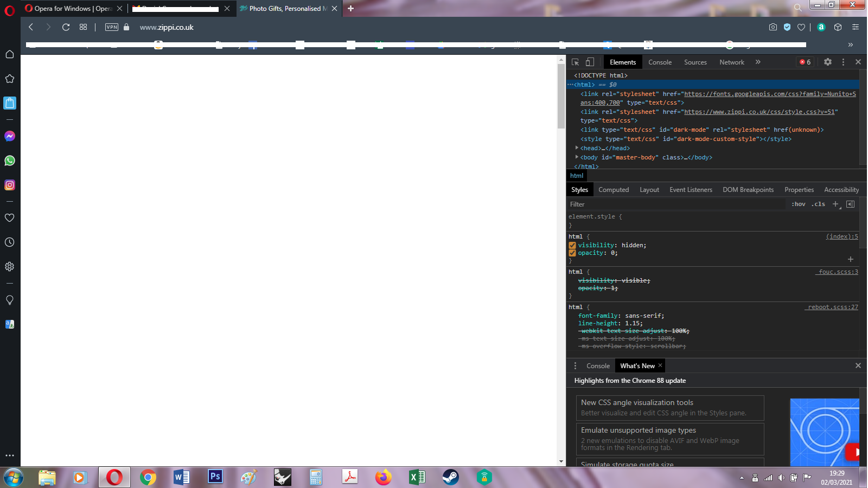The height and width of the screenshot is (488, 868).
Task: Click the html breadcrumb item
Action: coord(577,176)
